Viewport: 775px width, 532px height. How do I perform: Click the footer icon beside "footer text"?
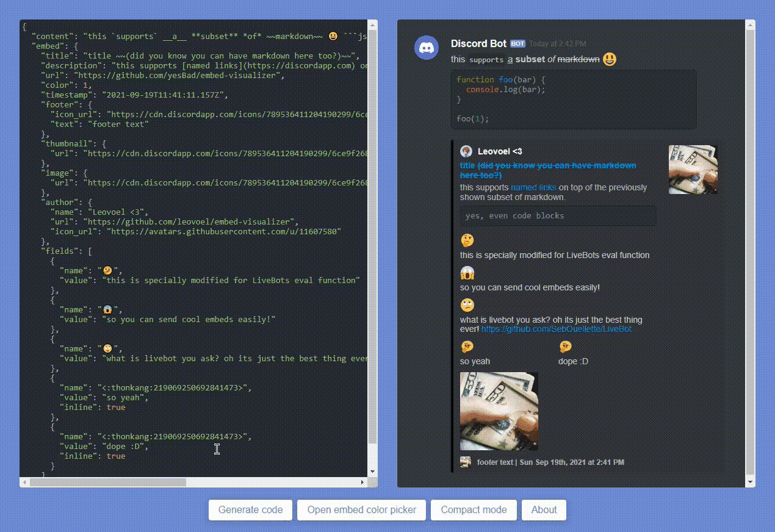466,462
